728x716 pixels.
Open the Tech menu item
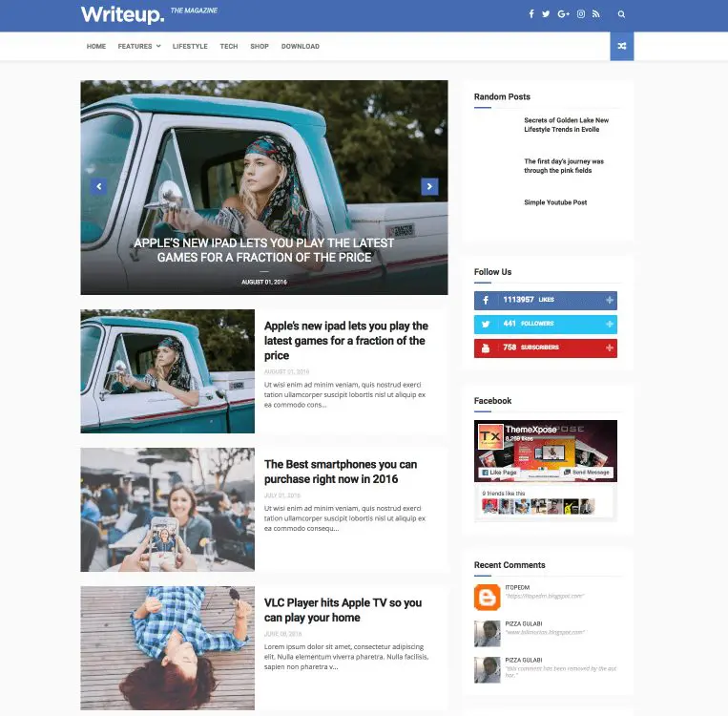click(x=229, y=47)
